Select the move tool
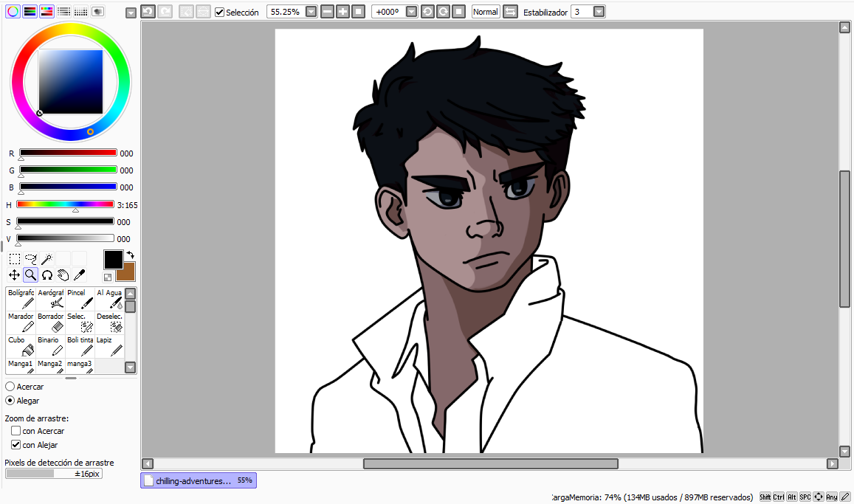Image resolution: width=854 pixels, height=504 pixels. pyautogui.click(x=15, y=275)
